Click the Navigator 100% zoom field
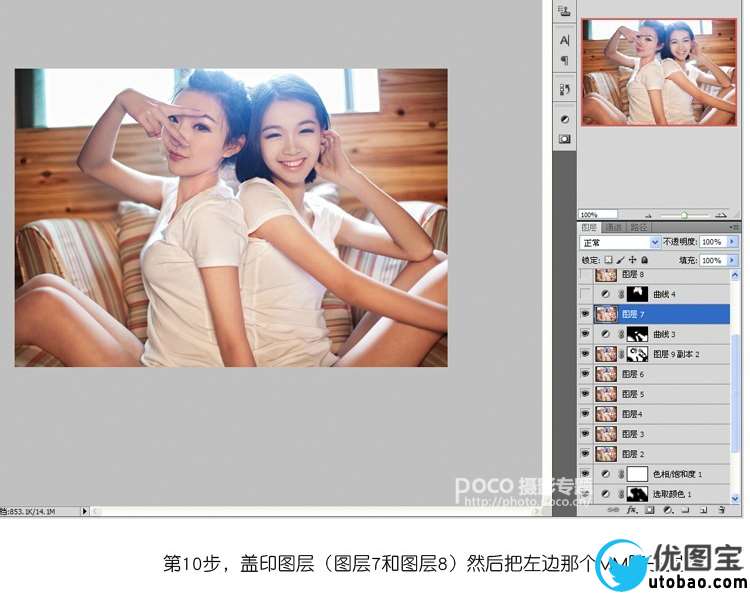750x596 pixels. pos(598,215)
